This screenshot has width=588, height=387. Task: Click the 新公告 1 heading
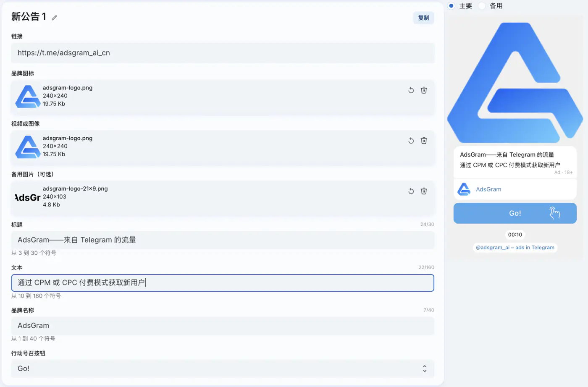29,17
